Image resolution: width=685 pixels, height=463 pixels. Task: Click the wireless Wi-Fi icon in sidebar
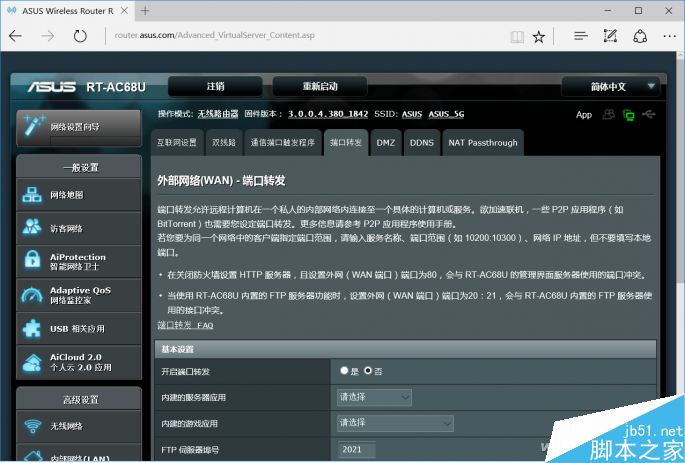[x=32, y=426]
